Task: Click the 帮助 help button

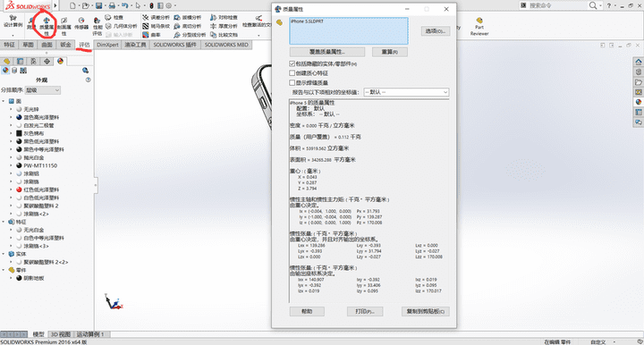Action: [x=307, y=311]
